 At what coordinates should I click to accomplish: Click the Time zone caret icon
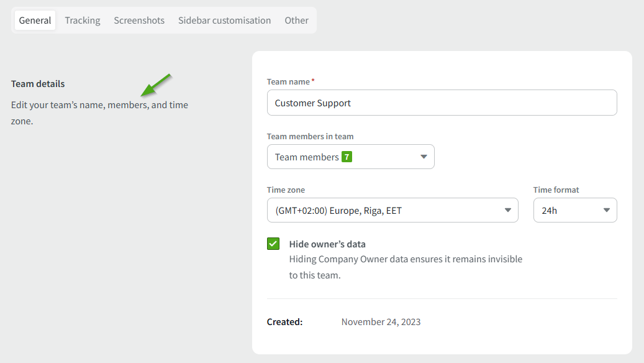point(507,211)
